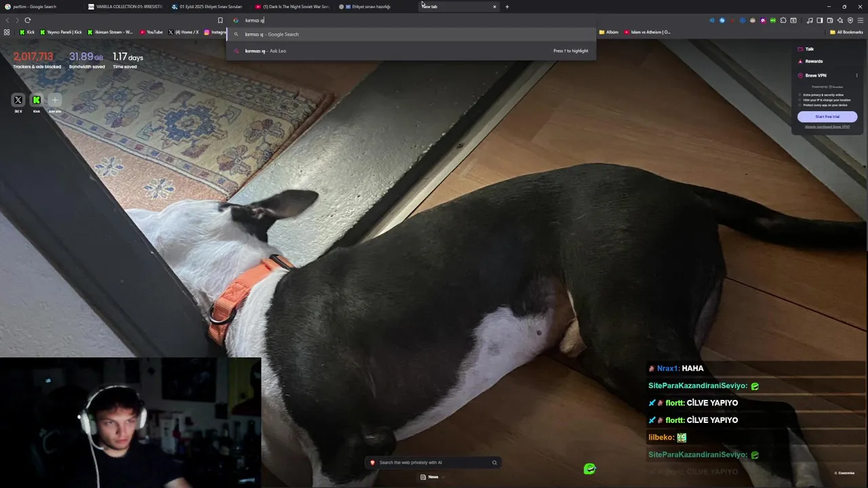The width and height of the screenshot is (868, 488).
Task: Open the media control music note icon
Action: pos(810,20)
